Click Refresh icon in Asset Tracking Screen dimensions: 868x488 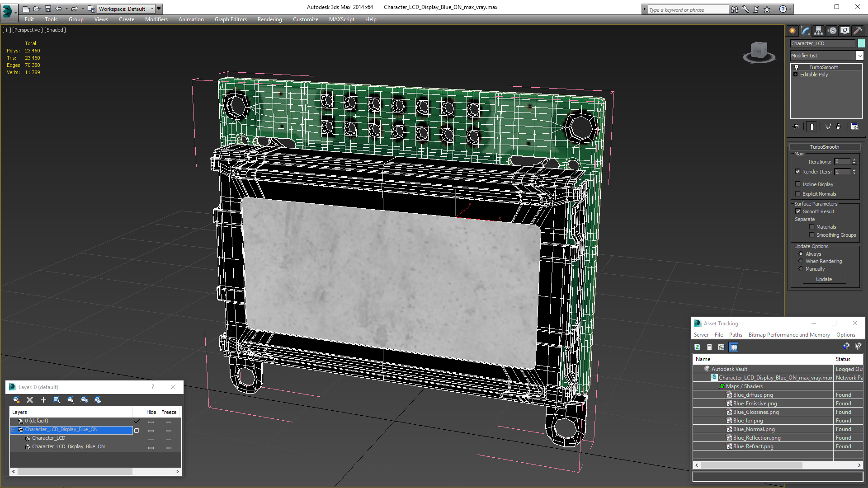coord(697,347)
